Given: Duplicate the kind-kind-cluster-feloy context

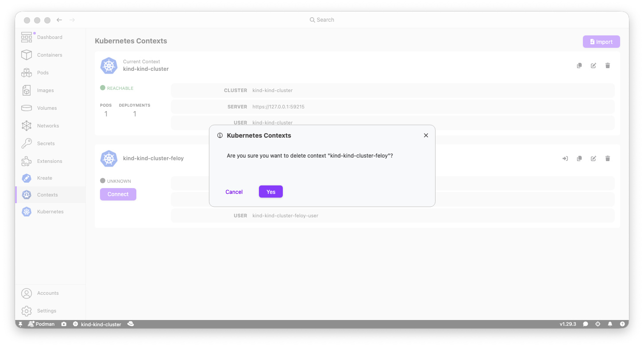Looking at the screenshot, I should 579,158.
